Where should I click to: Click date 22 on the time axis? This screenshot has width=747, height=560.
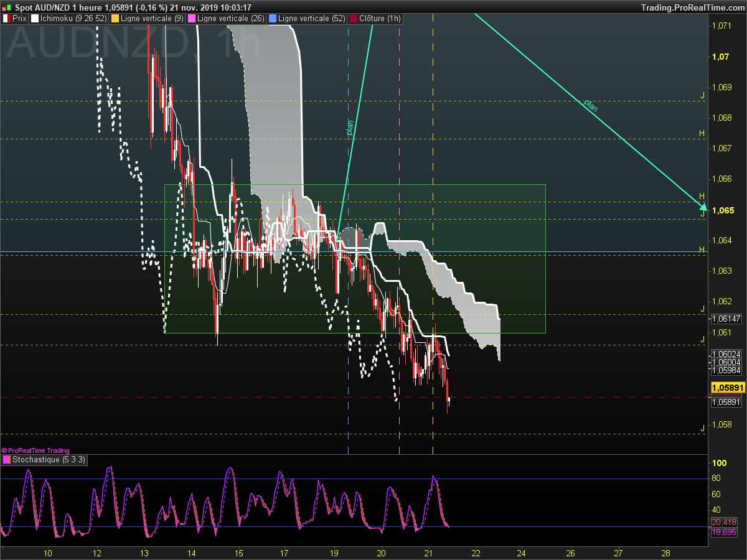pyautogui.click(x=476, y=553)
